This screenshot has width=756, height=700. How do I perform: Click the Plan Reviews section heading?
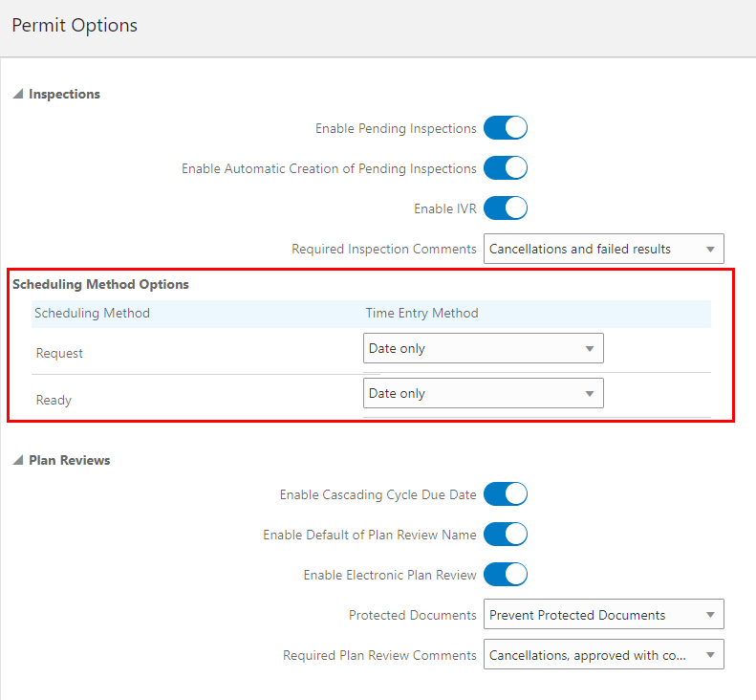(x=69, y=460)
